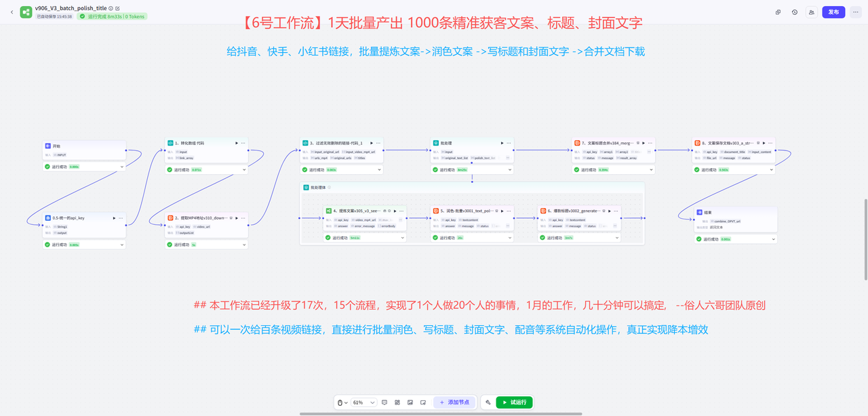This screenshot has width=868, height=416.
Task: Run the 0.5-统一的api_key node
Action: coord(115,218)
